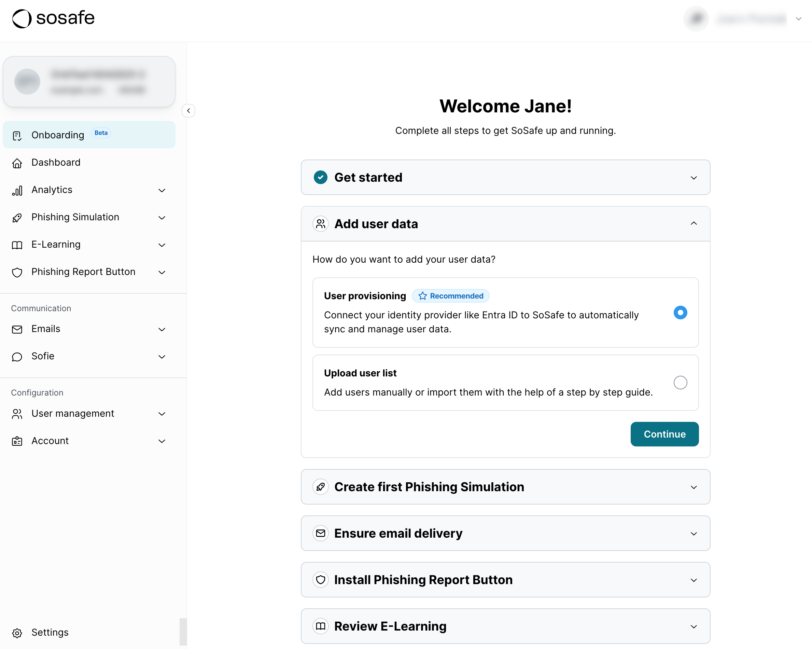
Task: Select the User provisioning radio option
Action: pyautogui.click(x=680, y=313)
